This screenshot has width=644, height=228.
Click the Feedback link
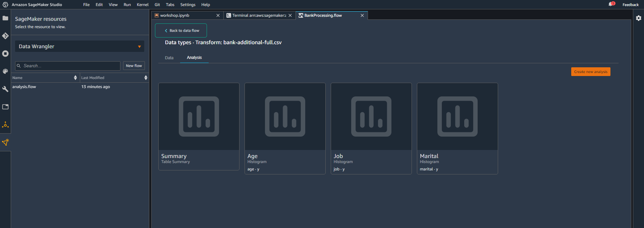(631, 5)
